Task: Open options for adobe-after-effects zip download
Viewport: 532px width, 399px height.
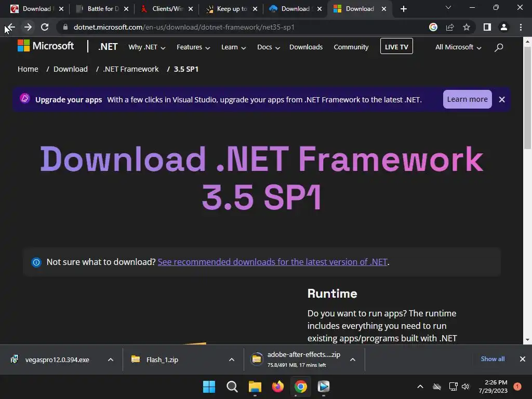Action: point(353,360)
